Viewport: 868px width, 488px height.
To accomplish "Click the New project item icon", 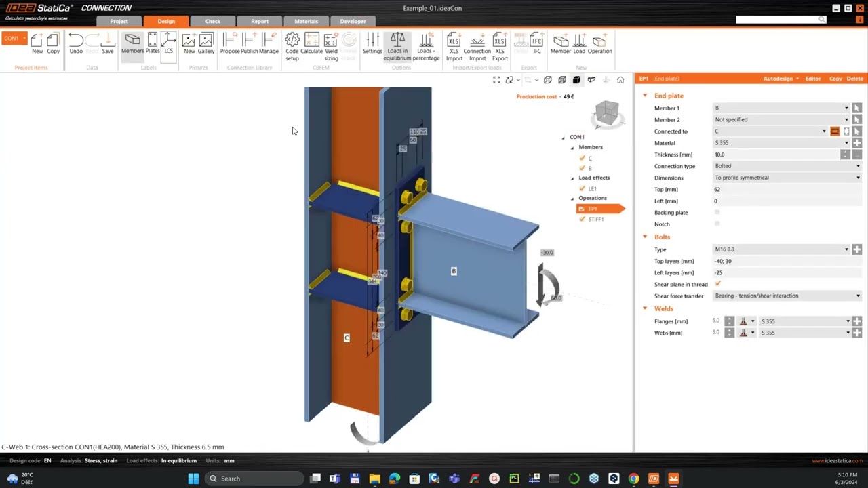I will [x=37, y=43].
